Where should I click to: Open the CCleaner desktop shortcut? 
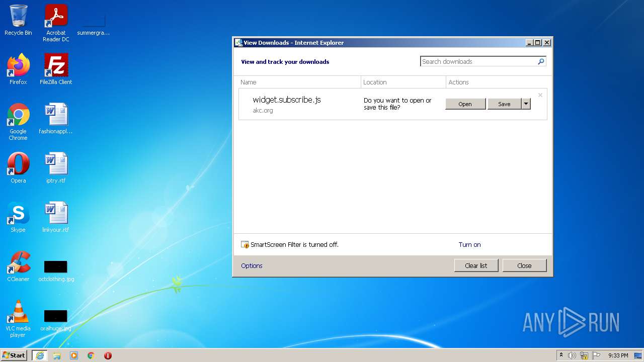(x=18, y=266)
